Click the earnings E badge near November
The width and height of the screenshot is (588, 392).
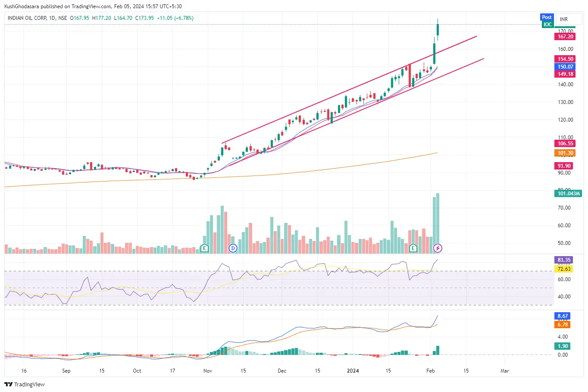click(x=204, y=248)
